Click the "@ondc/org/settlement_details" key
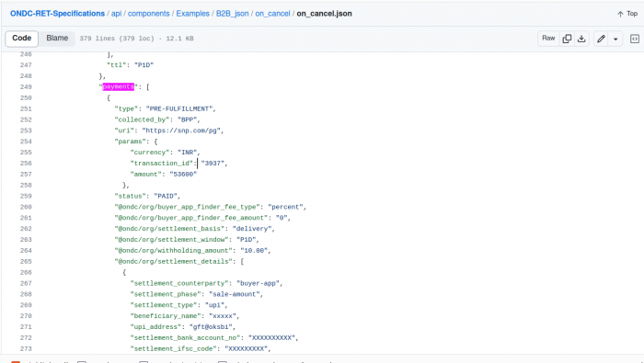This screenshot has width=644, height=363. pos(174,261)
